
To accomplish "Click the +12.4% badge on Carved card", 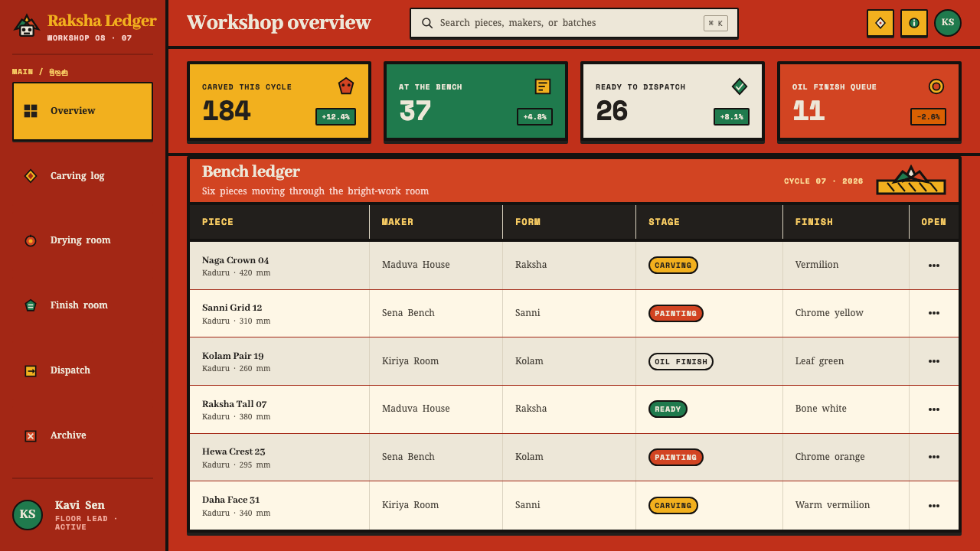I will pyautogui.click(x=335, y=116).
